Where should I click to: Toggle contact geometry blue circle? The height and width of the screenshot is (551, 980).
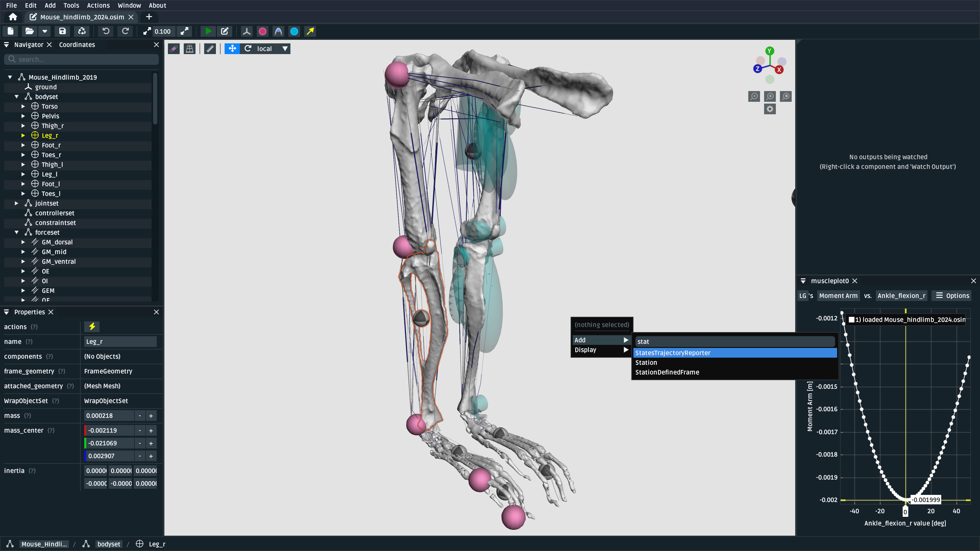(295, 31)
